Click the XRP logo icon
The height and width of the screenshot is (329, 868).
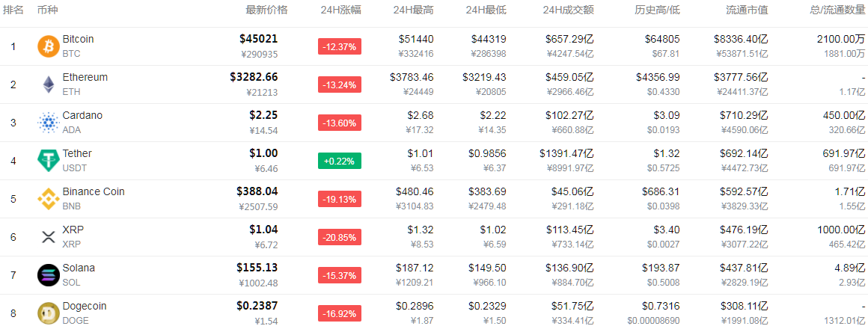click(48, 237)
